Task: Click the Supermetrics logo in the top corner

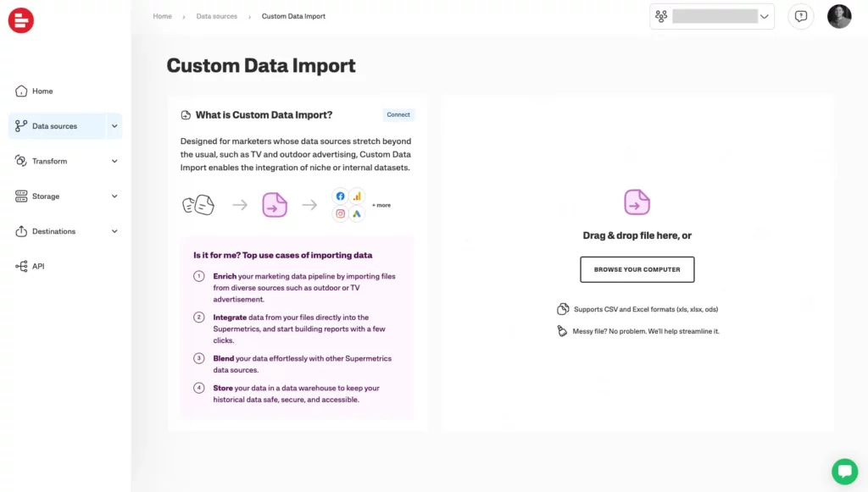Action: pos(20,20)
